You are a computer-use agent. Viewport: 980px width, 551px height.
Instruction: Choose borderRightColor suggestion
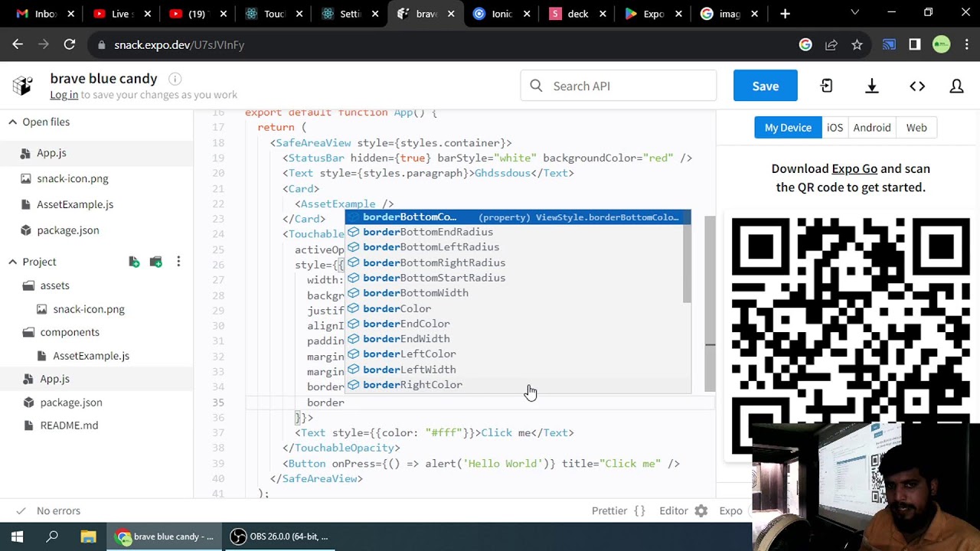click(x=518, y=385)
